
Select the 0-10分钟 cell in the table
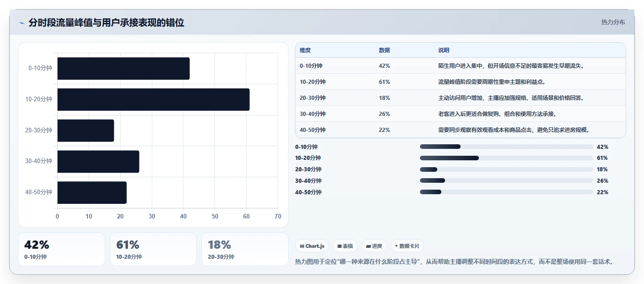(311, 66)
